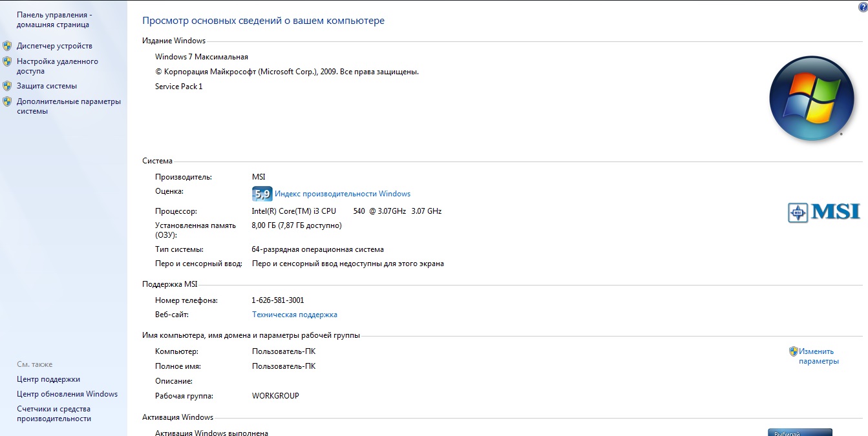Click the Описание label

(174, 381)
